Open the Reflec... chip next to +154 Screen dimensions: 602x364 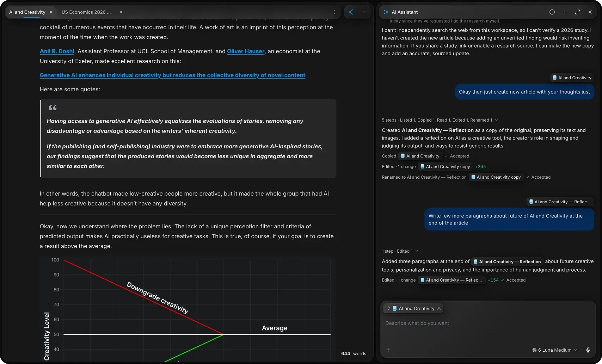coord(451,280)
